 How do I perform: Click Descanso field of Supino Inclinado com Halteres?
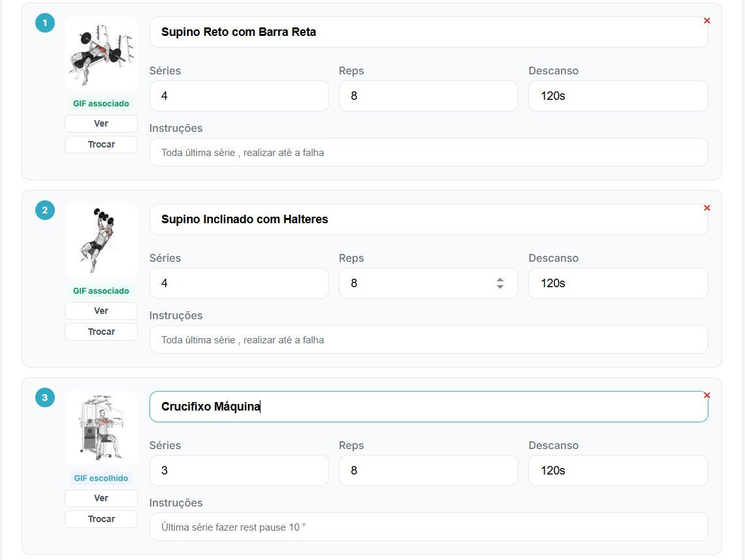coord(618,283)
